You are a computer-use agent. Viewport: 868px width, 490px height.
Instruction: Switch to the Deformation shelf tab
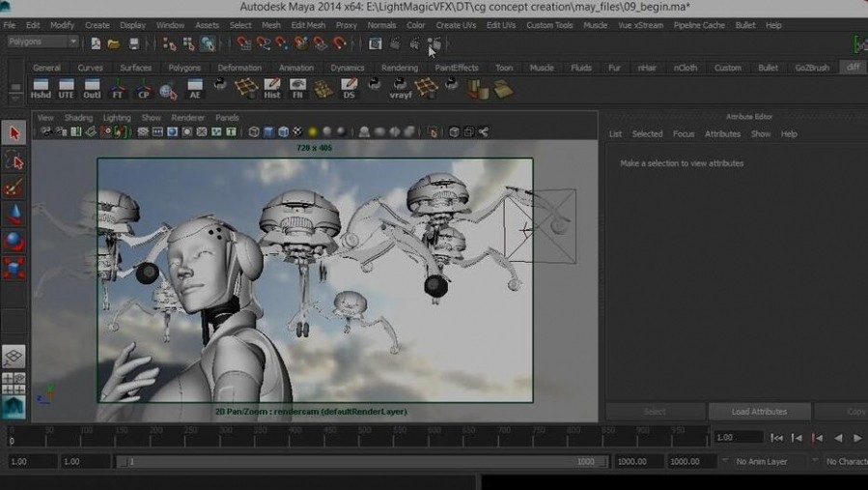(239, 68)
